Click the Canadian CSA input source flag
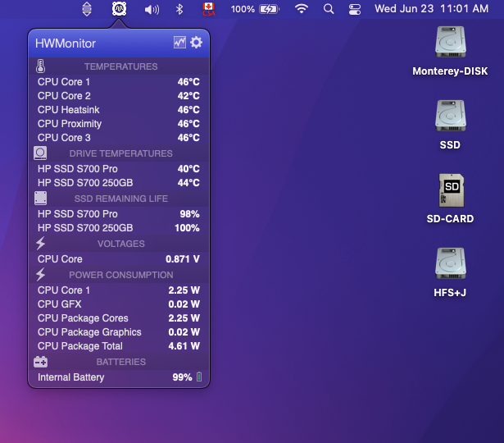The width and height of the screenshot is (504, 443). 209,9
